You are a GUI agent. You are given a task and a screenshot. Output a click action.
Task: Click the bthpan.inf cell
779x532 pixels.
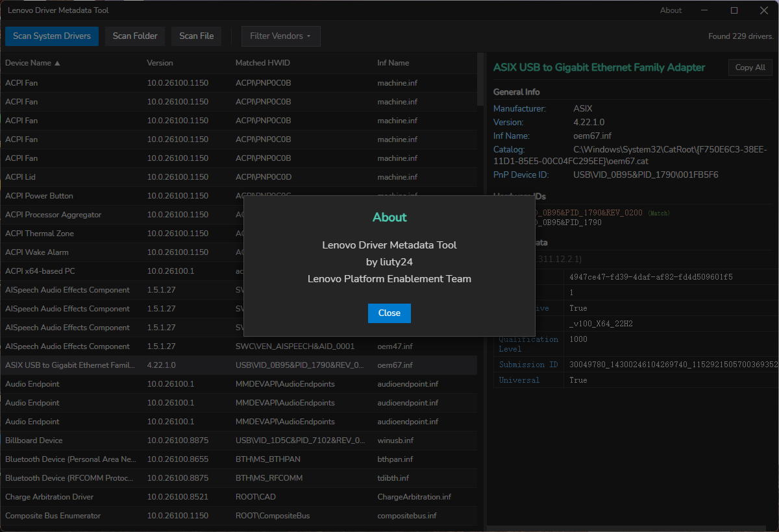(x=395, y=459)
